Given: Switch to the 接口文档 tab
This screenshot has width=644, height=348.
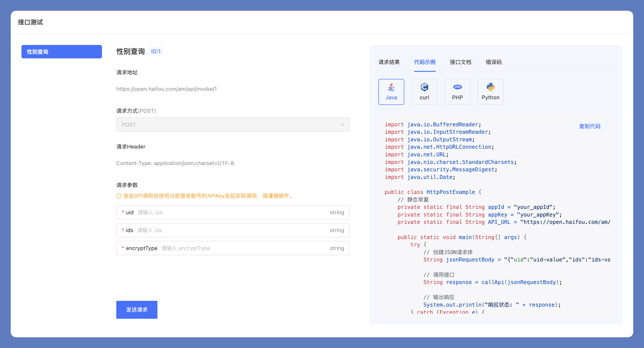Looking at the screenshot, I should (x=460, y=62).
